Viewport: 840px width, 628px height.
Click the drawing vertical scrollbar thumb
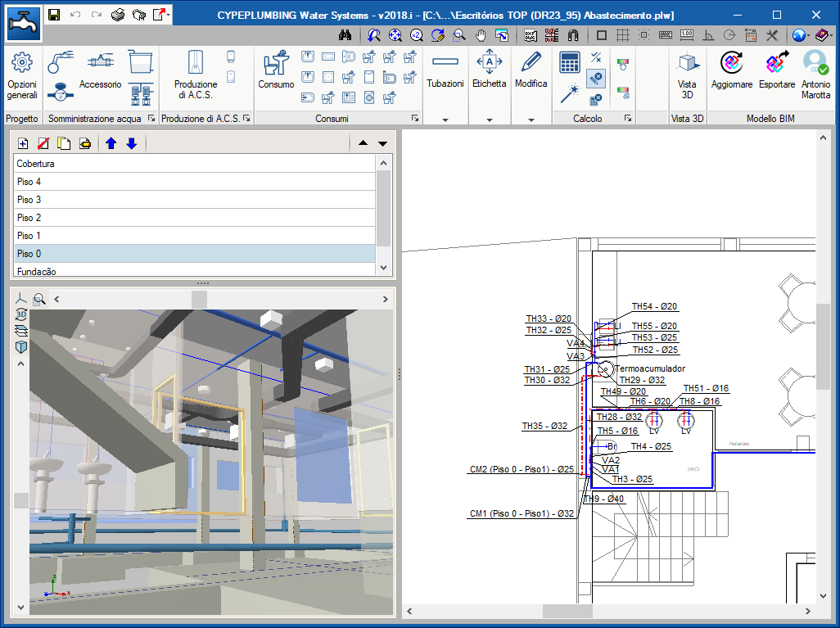(823, 346)
